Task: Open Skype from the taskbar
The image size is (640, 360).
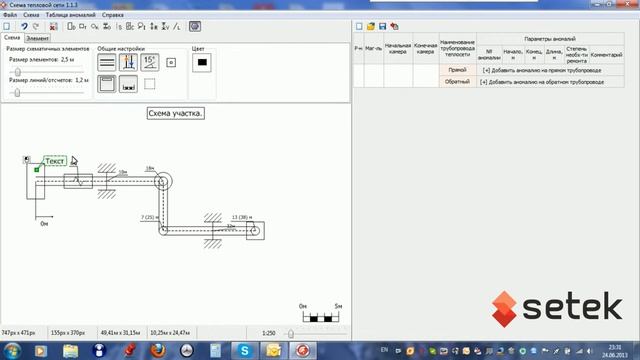Action: [x=244, y=351]
